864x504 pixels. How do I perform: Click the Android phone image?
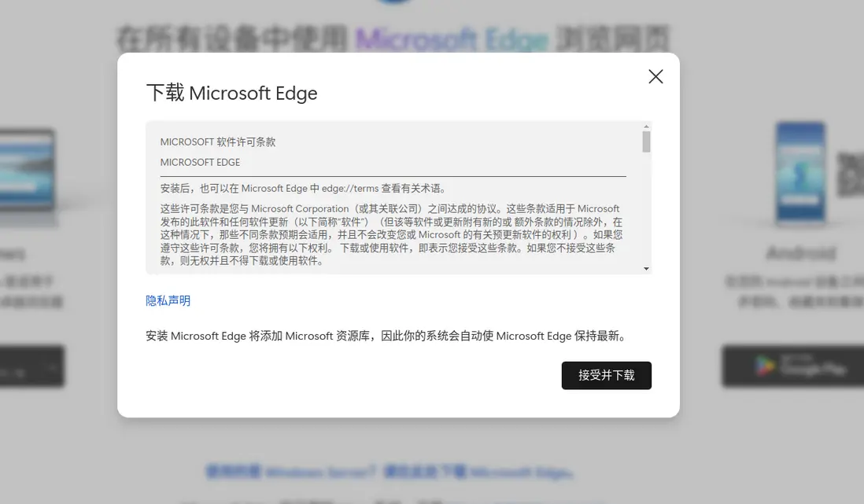click(x=799, y=171)
